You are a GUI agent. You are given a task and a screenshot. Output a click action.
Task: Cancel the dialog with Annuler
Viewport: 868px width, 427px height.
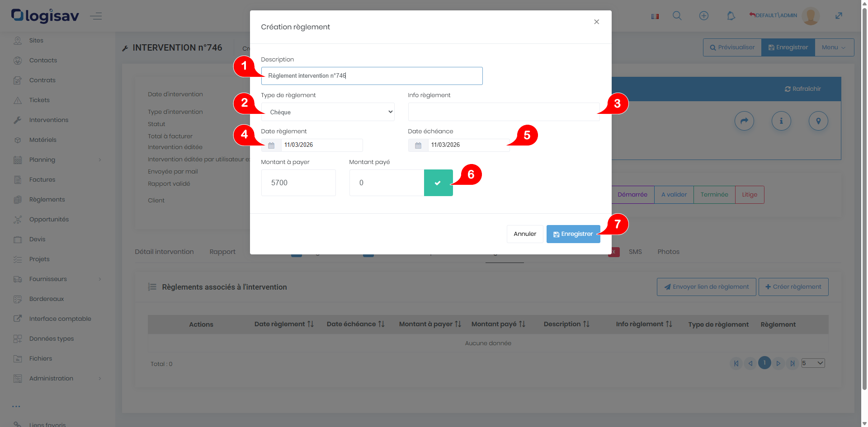click(x=524, y=234)
